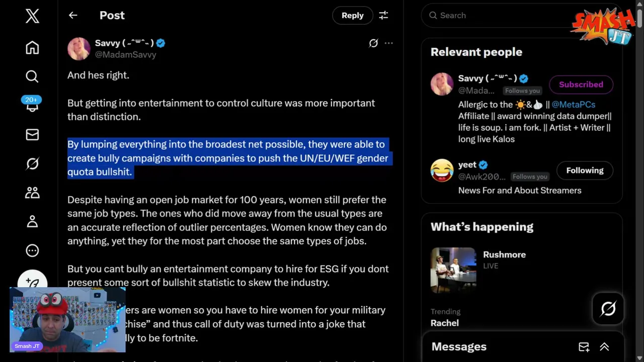
Task: Open Explore search icon in sidebar
Action: 32,76
